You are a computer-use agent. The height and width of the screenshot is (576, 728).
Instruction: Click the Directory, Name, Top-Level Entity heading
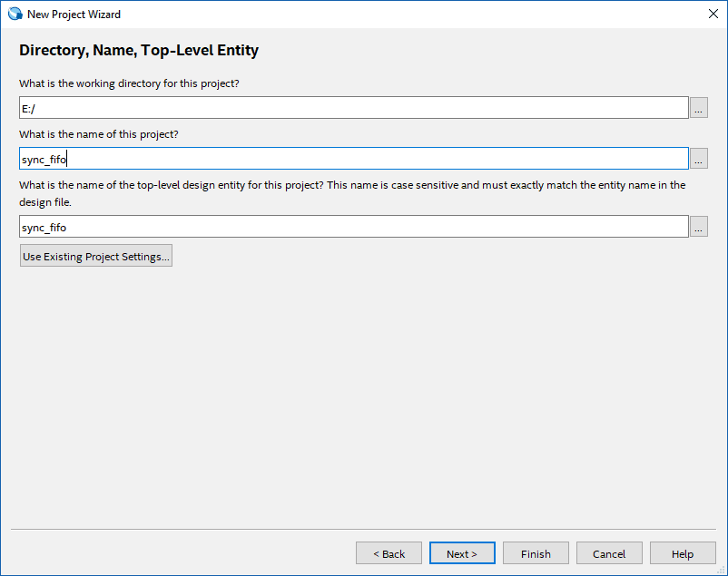pos(139,51)
